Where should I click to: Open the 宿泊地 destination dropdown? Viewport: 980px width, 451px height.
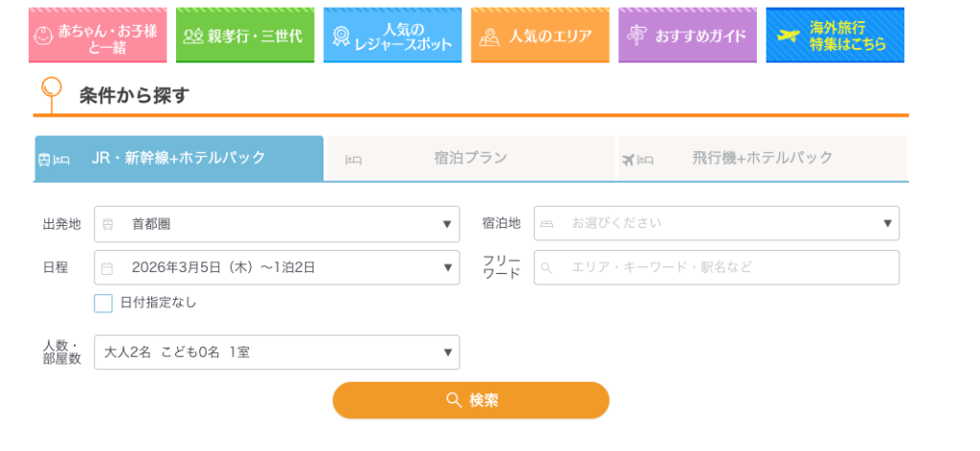[716, 224]
